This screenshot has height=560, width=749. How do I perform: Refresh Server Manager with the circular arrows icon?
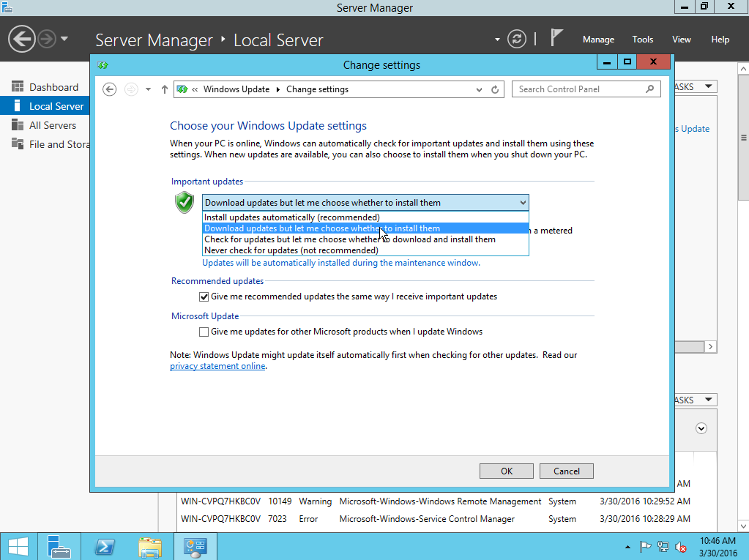click(516, 39)
